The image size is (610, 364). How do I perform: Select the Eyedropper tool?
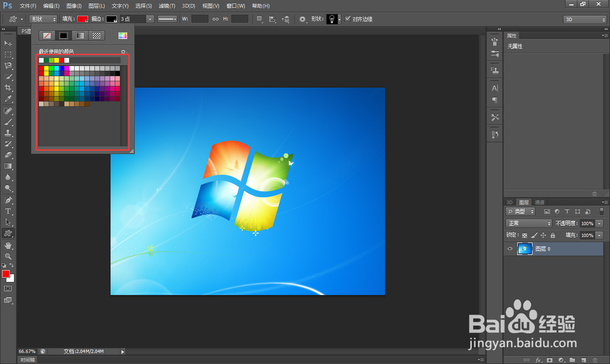coord(8,99)
